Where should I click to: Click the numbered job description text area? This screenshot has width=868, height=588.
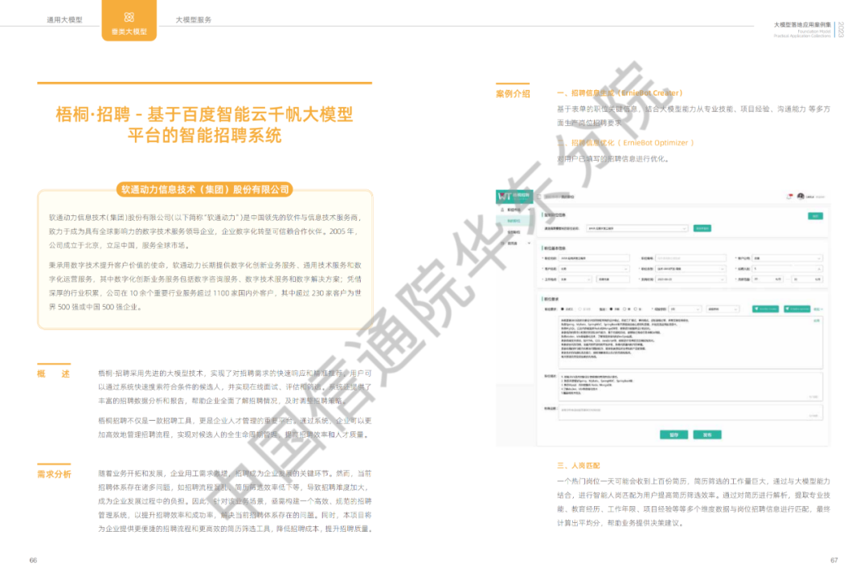690,386
